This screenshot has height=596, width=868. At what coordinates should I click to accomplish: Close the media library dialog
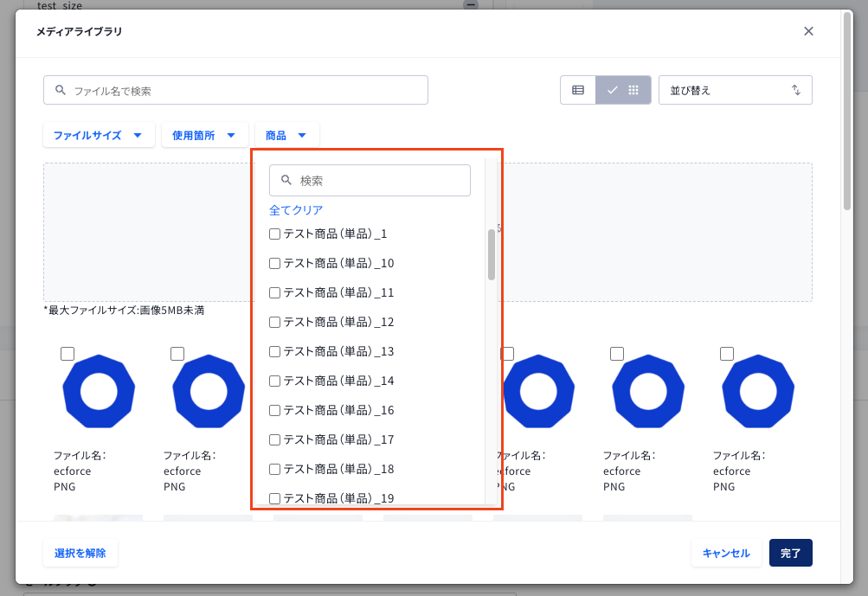(808, 31)
